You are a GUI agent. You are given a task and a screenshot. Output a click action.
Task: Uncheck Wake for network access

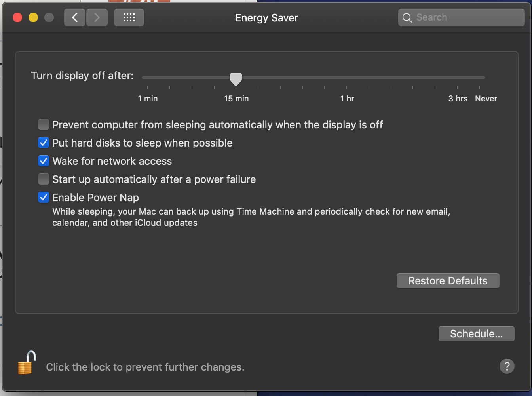(44, 161)
